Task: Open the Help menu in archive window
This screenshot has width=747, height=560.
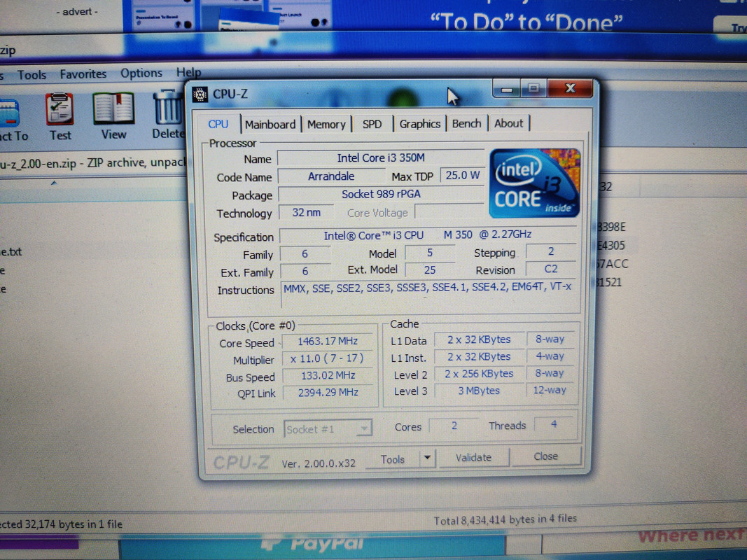Action: click(x=188, y=72)
